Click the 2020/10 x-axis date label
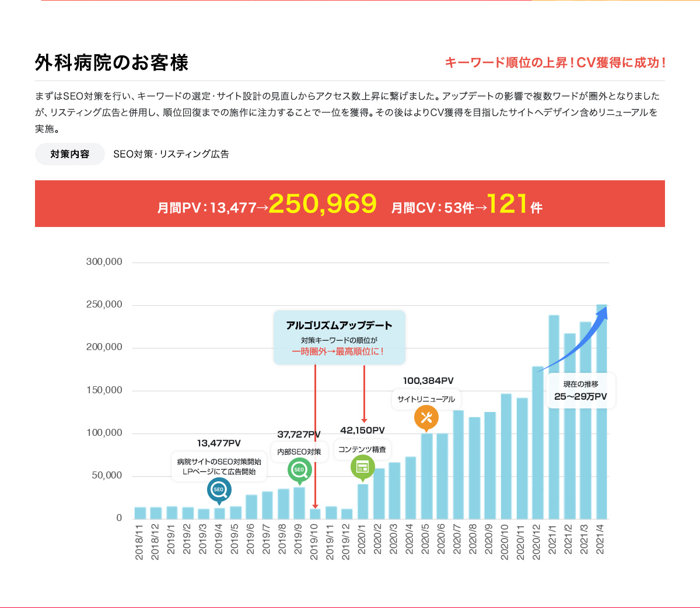The image size is (700, 608). coord(505,542)
